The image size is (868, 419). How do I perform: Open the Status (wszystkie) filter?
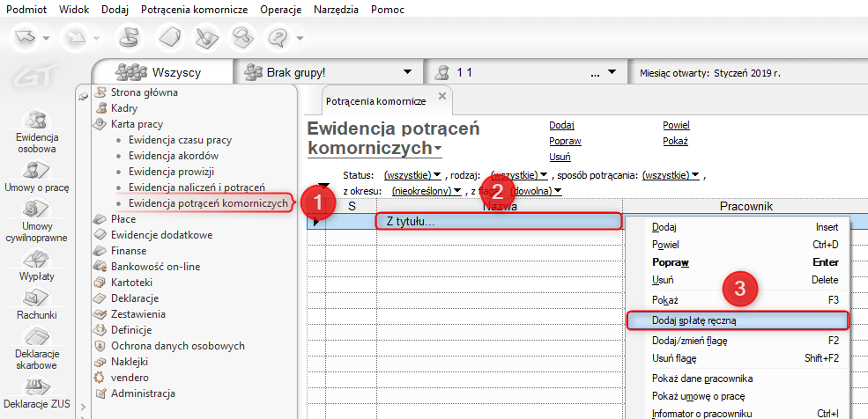point(413,175)
